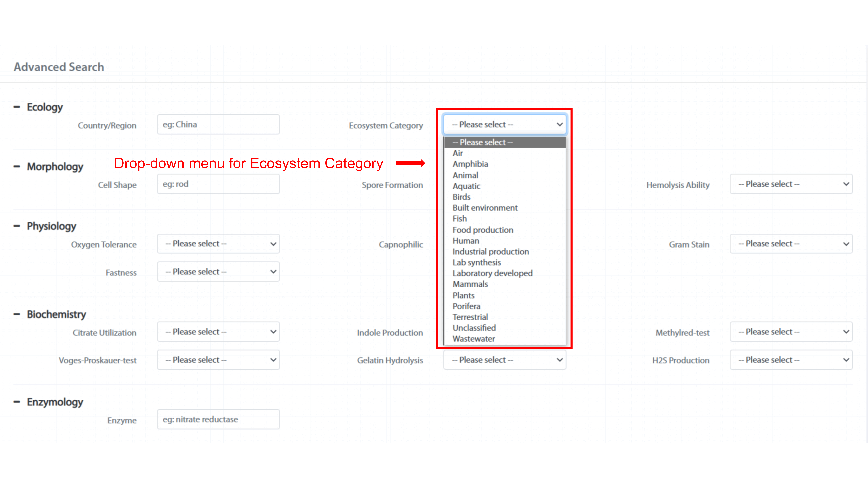The height and width of the screenshot is (488, 868).
Task: Open the Oxygen Tolerance dropdown
Action: (x=218, y=244)
